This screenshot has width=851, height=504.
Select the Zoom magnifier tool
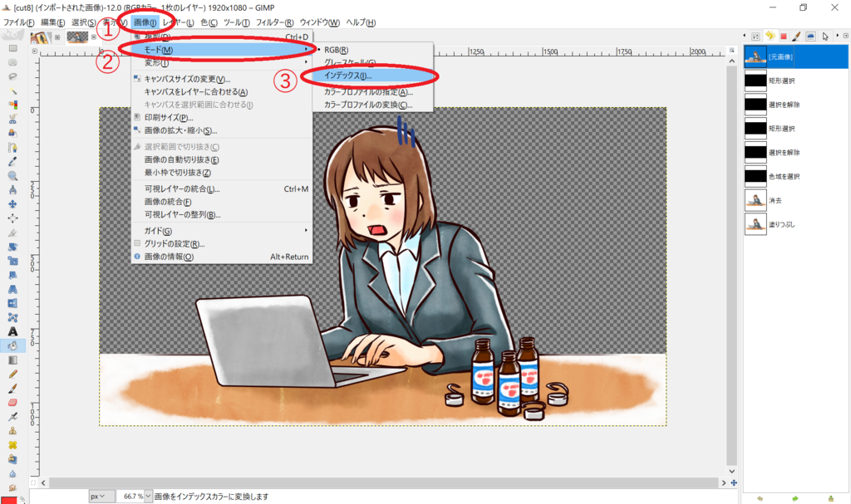click(x=12, y=176)
